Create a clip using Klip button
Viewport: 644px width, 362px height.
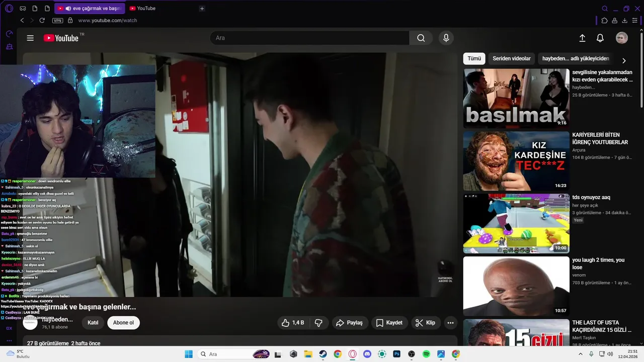tap(426, 323)
